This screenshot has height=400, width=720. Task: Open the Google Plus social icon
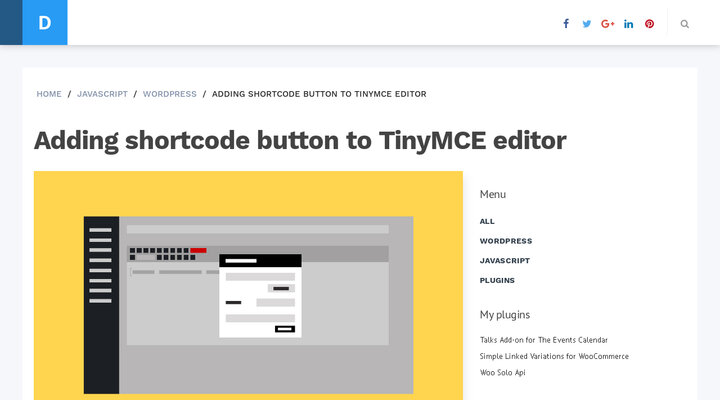point(608,24)
